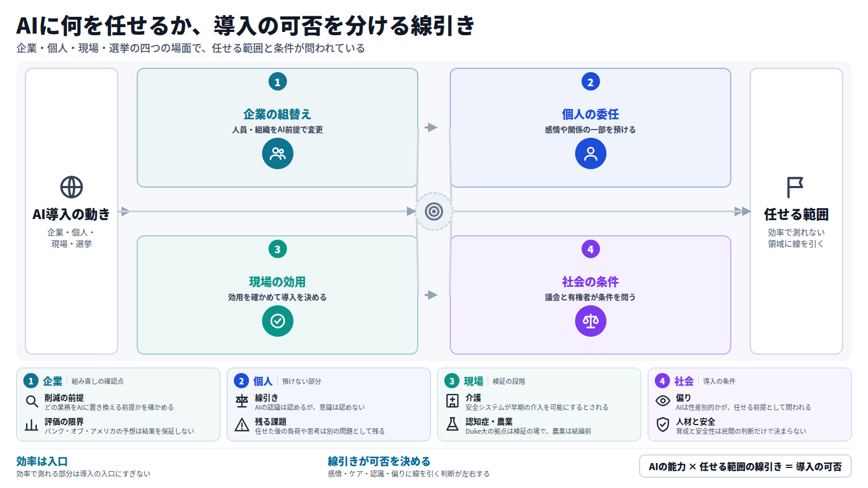Click the bar chart icon beside 評価の限界

32,425
